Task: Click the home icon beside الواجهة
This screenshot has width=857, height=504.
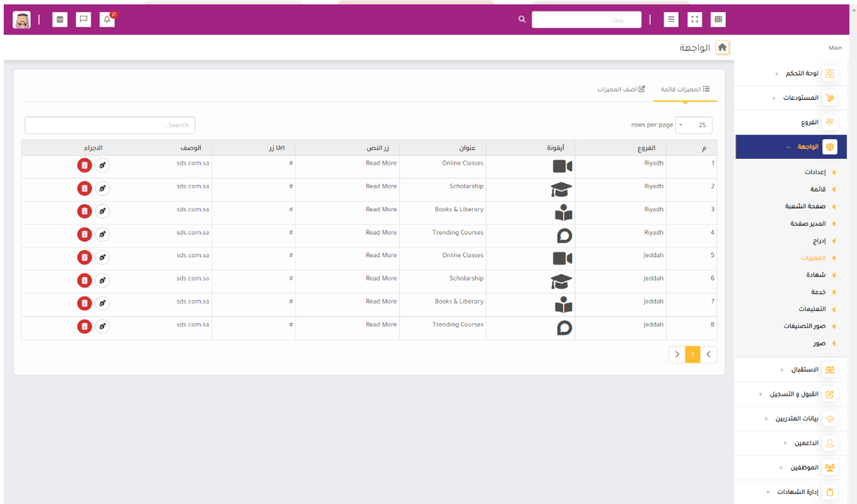Action: (x=722, y=47)
